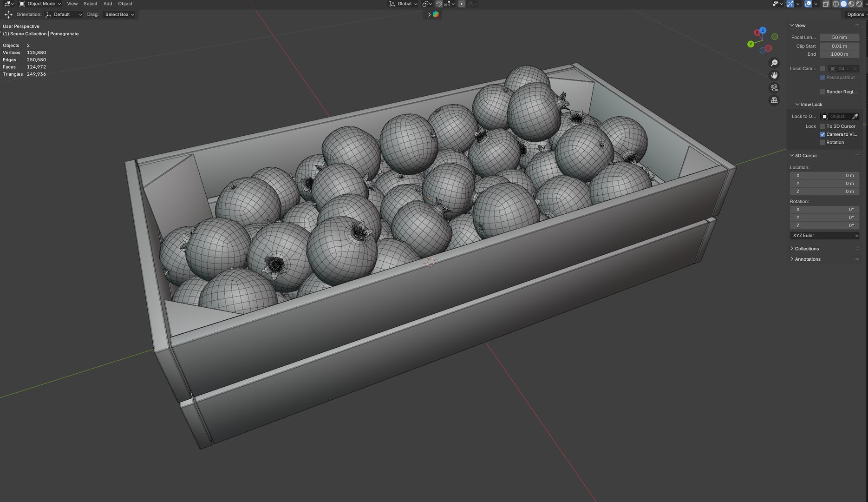Click the 3D Cursor Rotation X field
Screen dimensions: 868x502
click(x=824, y=210)
